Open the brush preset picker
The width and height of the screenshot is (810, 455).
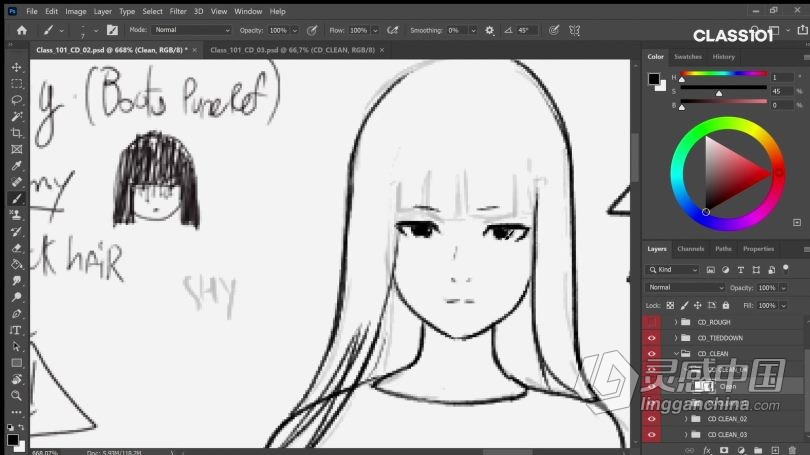96,30
